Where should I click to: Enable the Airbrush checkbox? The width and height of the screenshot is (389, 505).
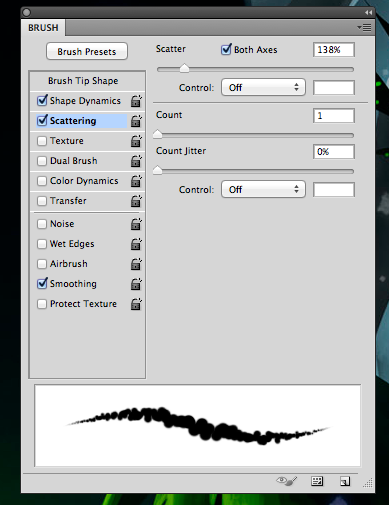42,264
